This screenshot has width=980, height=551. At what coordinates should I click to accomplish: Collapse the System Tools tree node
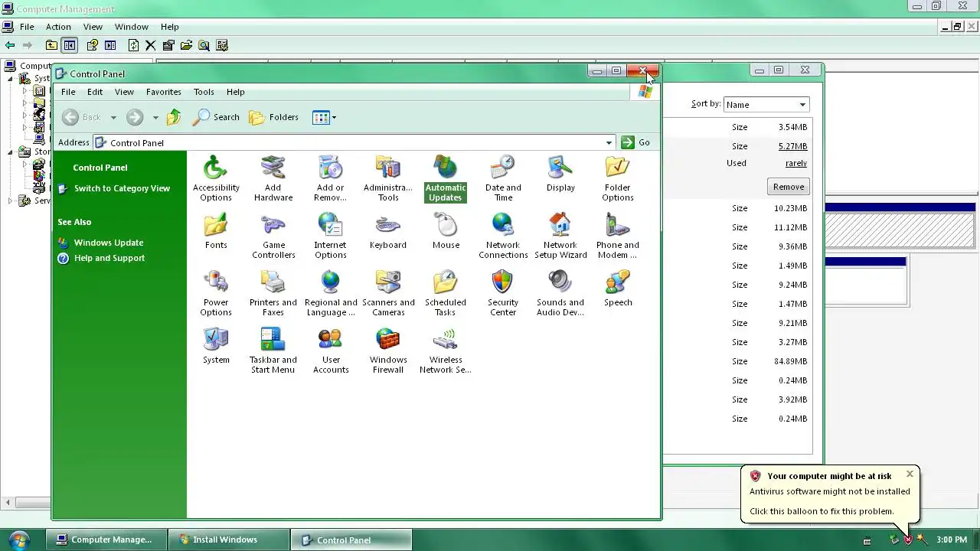(x=11, y=78)
